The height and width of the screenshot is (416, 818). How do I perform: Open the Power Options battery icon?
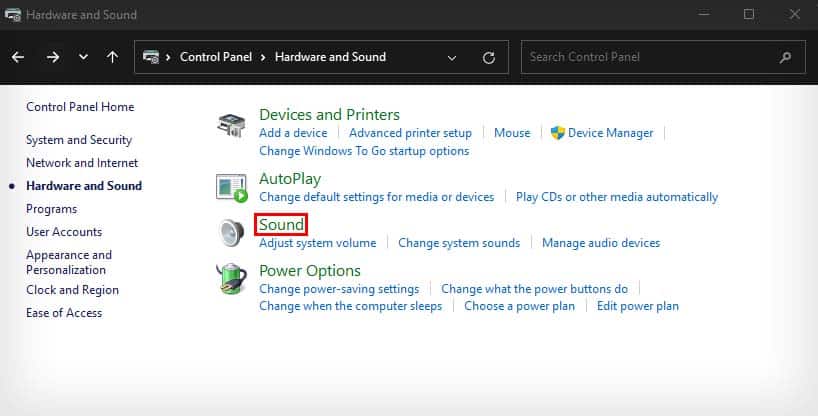231,279
